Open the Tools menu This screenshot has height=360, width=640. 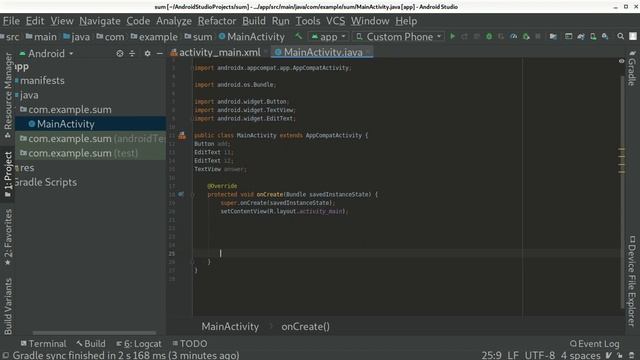click(308, 21)
